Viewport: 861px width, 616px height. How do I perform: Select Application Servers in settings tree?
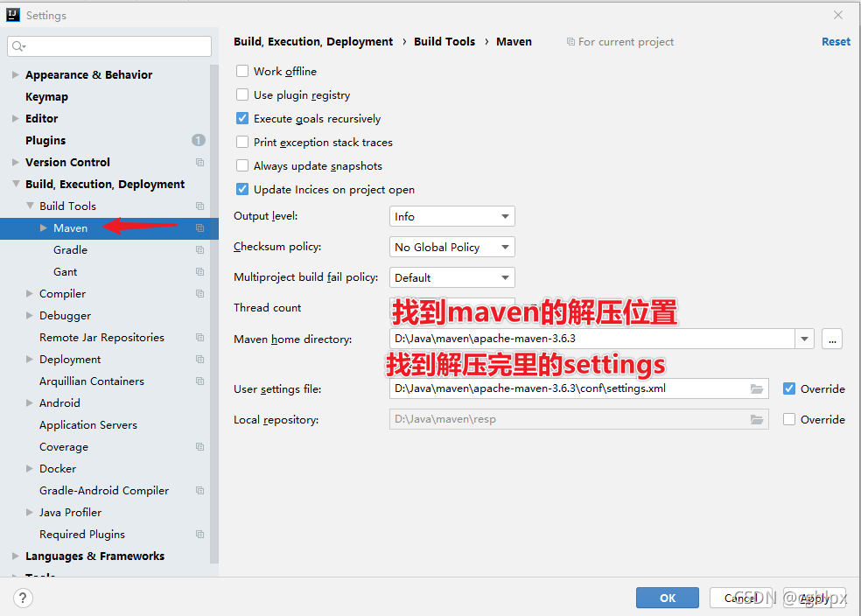coord(88,425)
